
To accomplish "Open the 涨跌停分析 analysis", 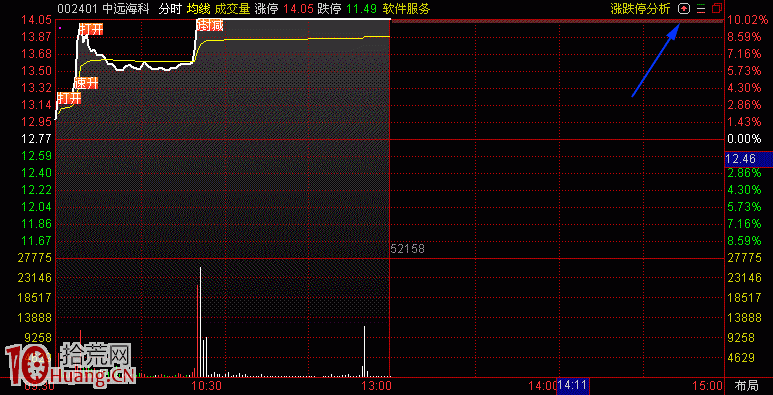I will pyautogui.click(x=640, y=8).
